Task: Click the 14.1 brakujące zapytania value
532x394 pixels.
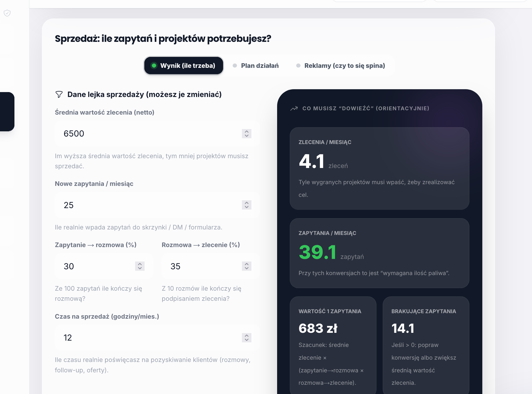Action: 403,328
